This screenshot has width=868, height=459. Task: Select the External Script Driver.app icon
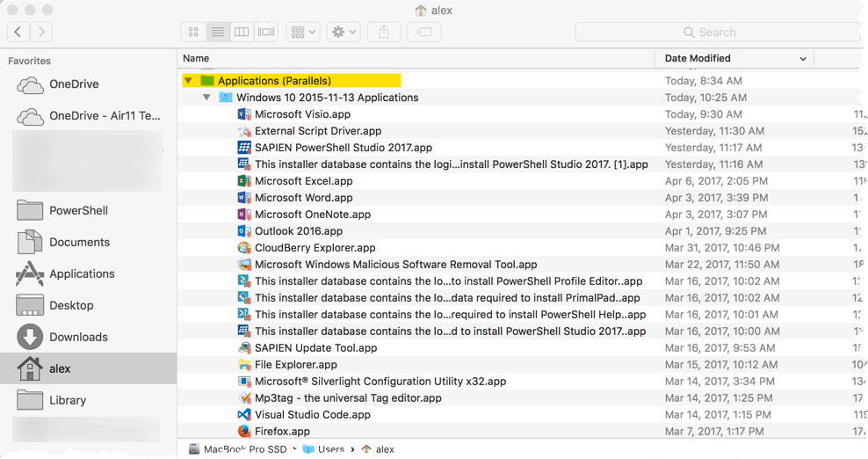point(243,131)
